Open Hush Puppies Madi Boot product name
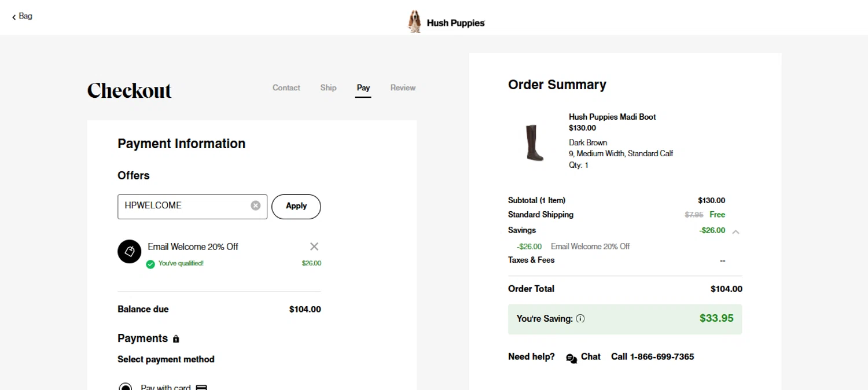 pos(612,117)
